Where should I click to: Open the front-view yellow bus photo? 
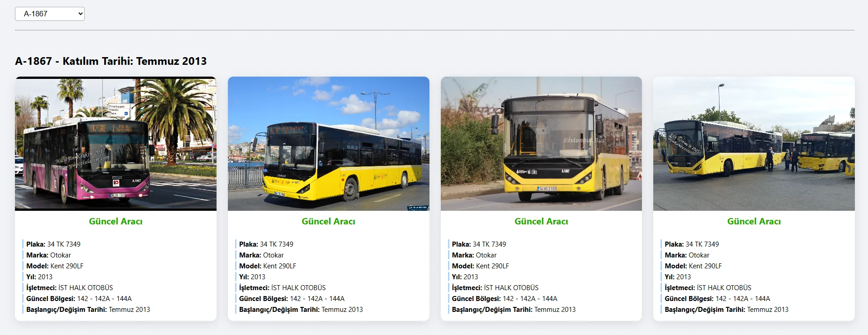tap(541, 144)
